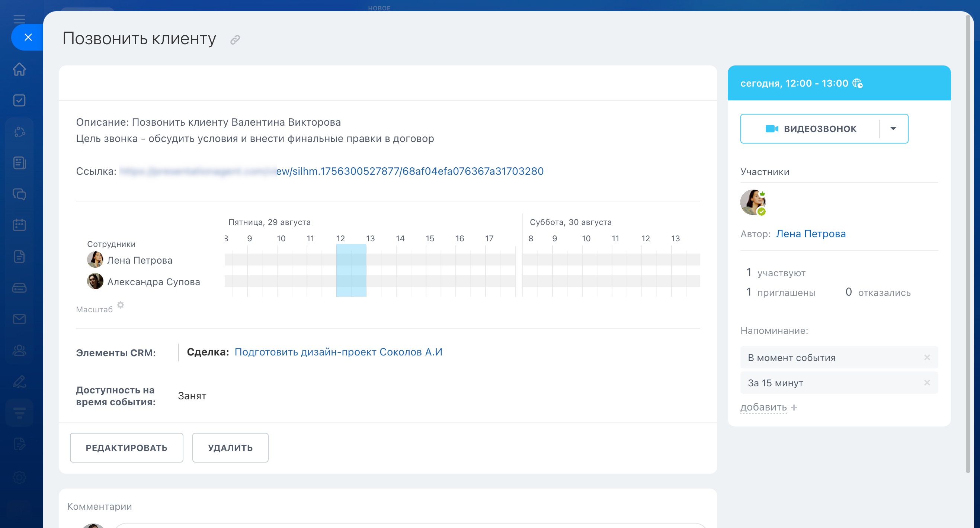Click participant avatar under Участники
The image size is (980, 528).
tap(753, 202)
